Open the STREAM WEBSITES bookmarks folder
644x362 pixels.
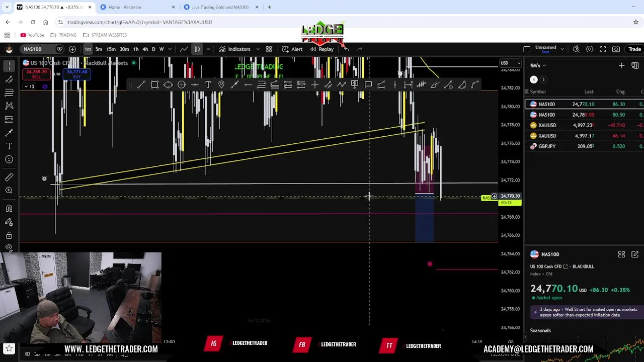(x=105, y=35)
